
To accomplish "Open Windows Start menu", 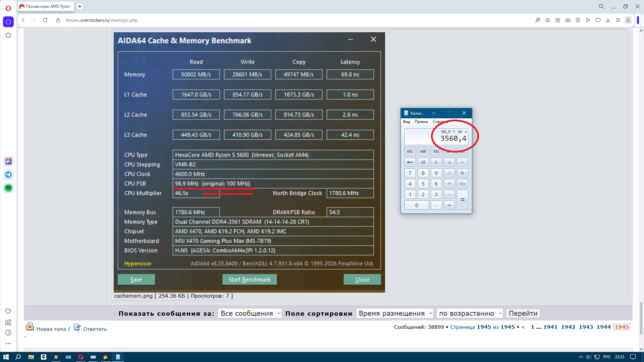I will coord(6,357).
